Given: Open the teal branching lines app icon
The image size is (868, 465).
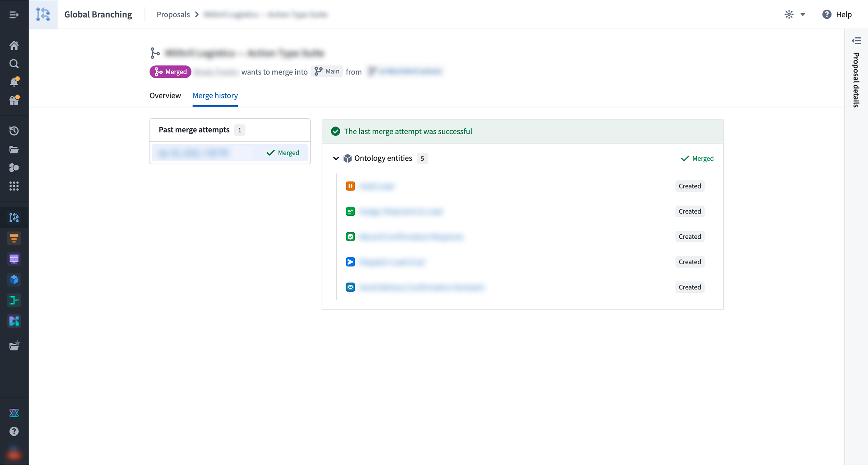Looking at the screenshot, I should pos(14,300).
